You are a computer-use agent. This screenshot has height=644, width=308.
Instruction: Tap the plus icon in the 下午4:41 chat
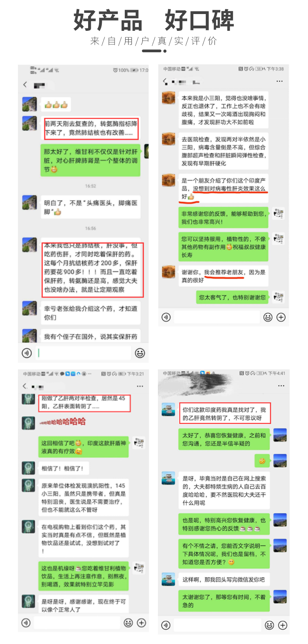coord(283,625)
